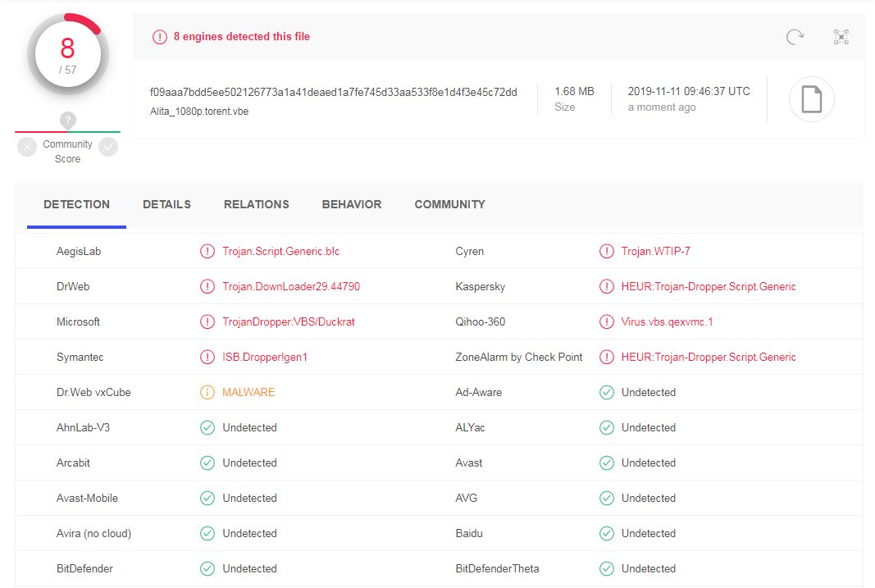
Task: Click Kaspersky's HEUR:Trojan-Dropper.Script.Generic result
Action: point(708,287)
